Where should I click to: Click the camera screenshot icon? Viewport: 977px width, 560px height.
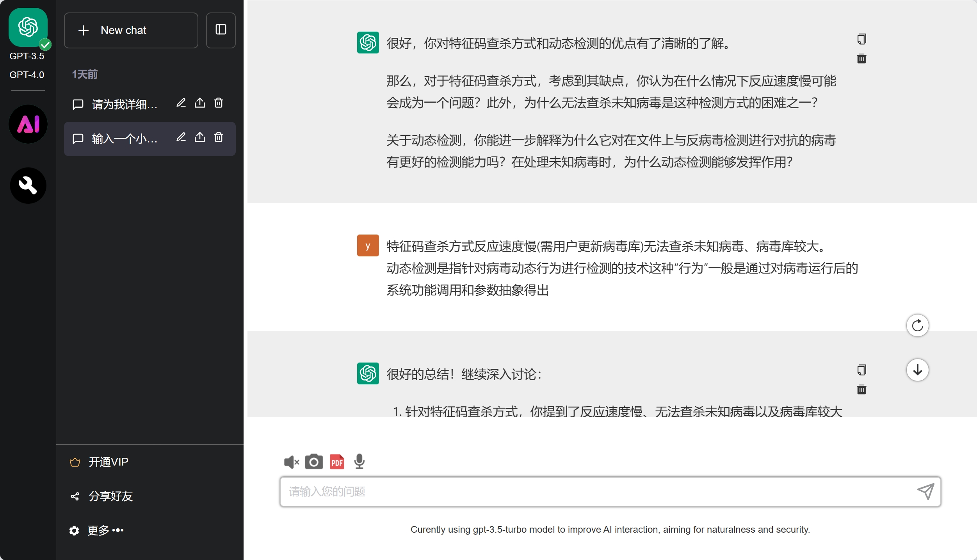(314, 462)
